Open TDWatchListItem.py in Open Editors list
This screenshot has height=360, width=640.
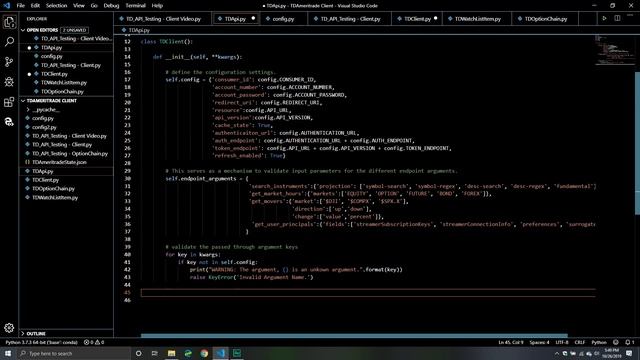[64, 83]
